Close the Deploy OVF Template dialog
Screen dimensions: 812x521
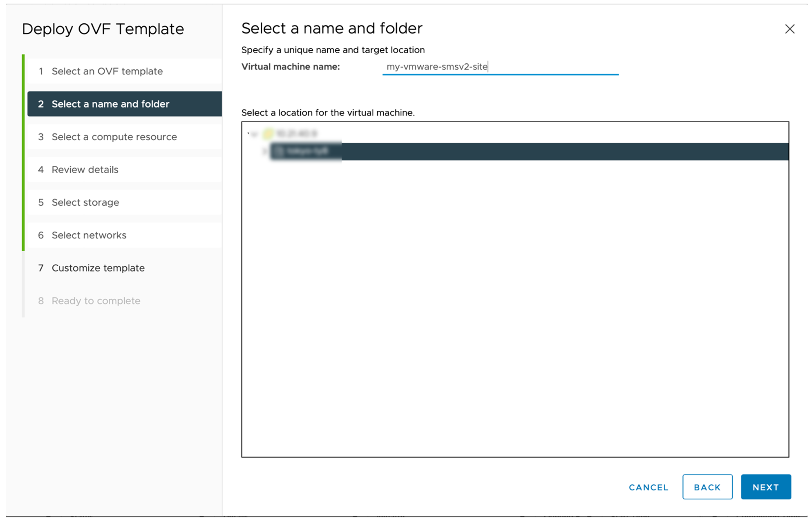(x=790, y=29)
